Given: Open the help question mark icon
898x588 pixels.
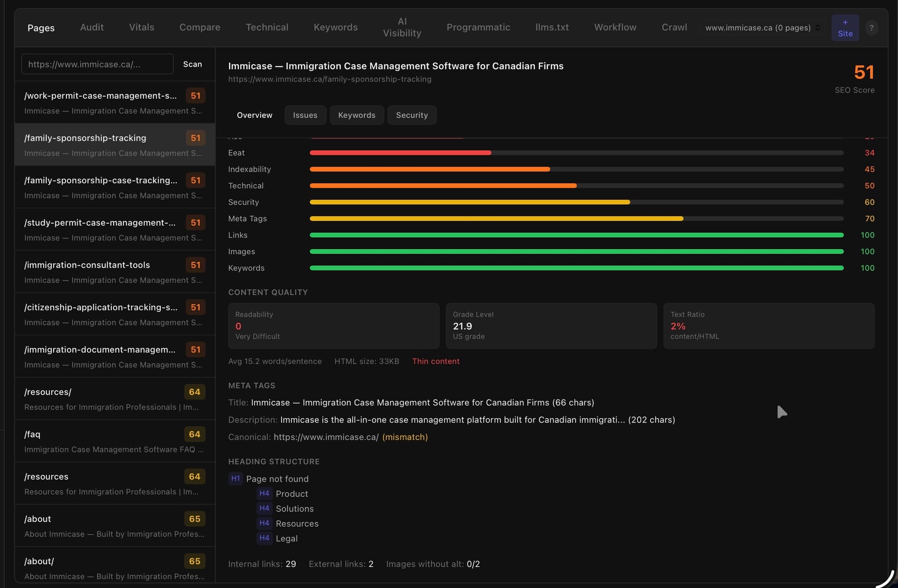Looking at the screenshot, I should (x=871, y=28).
